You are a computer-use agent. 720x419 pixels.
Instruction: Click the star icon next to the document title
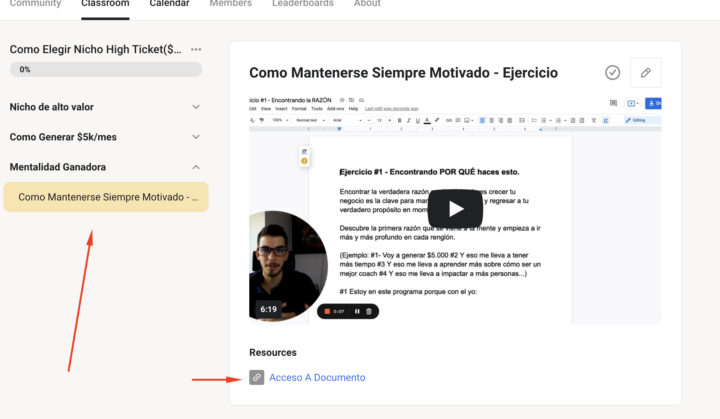tap(342, 100)
